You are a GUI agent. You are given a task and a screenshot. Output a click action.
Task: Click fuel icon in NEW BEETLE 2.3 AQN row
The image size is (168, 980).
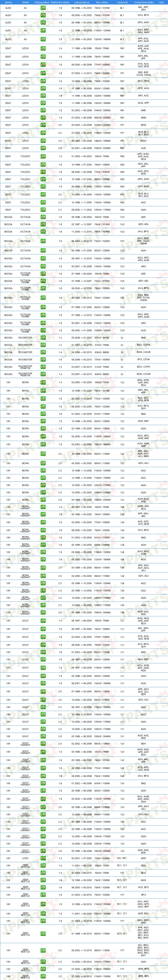[x=43, y=962]
